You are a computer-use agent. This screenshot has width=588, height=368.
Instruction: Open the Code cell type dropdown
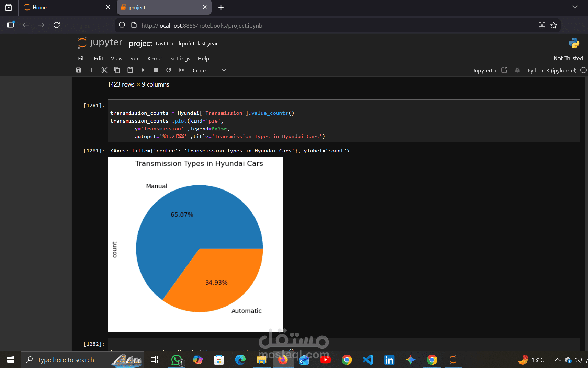point(209,70)
